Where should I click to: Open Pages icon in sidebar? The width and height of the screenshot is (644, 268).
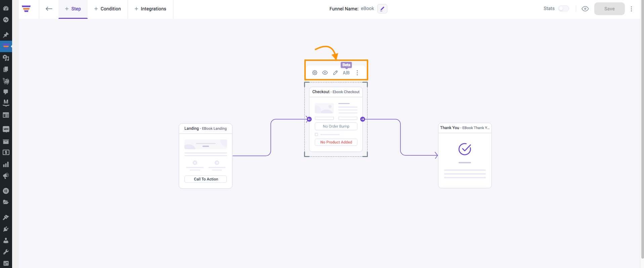point(6,69)
